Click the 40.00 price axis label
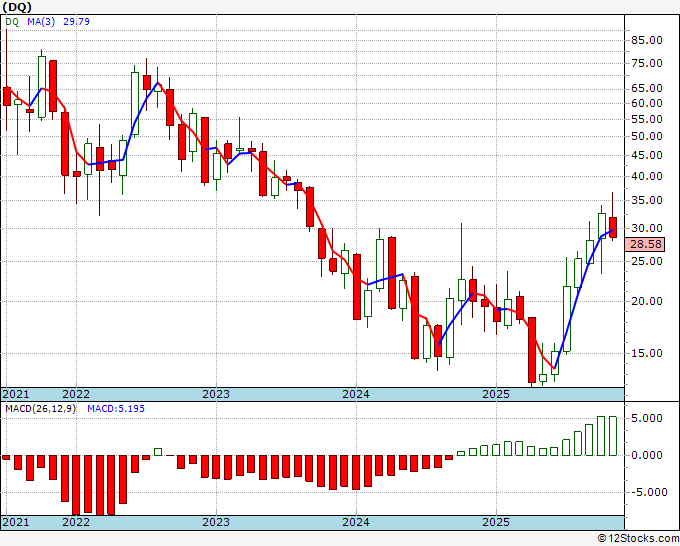Viewport: 680px width, 546px height. click(647, 177)
